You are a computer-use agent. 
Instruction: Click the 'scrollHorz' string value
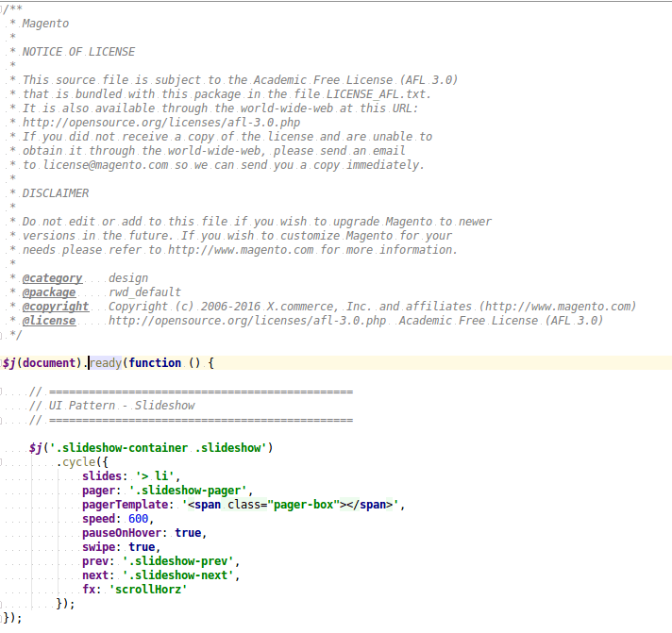pos(148,590)
